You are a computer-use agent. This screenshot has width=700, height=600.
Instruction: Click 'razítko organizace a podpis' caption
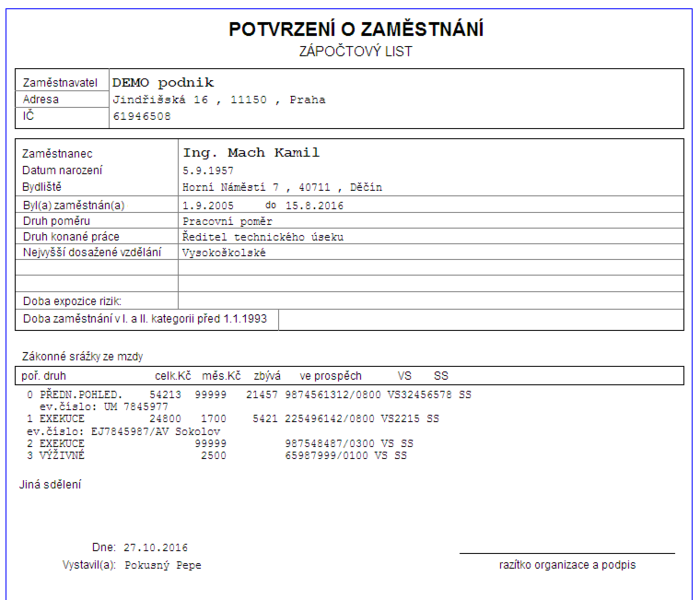point(567,565)
